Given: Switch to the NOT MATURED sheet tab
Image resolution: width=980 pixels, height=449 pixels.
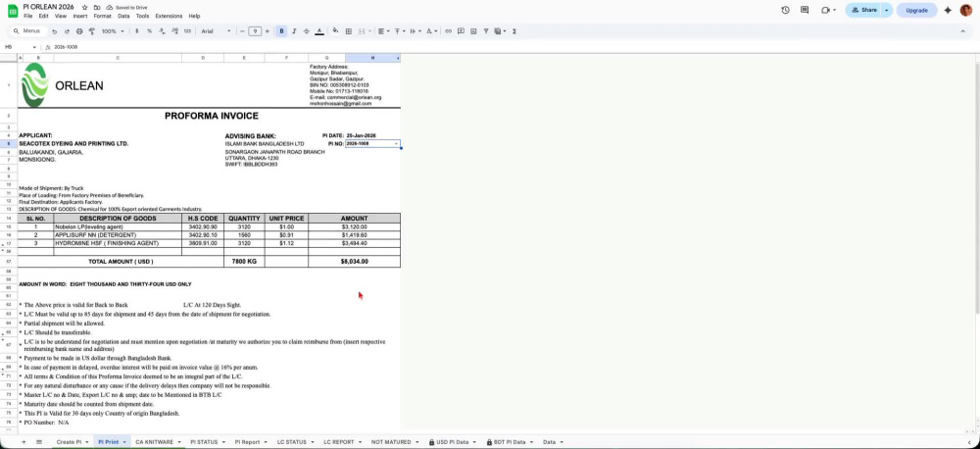Looking at the screenshot, I should pyautogui.click(x=394, y=442).
